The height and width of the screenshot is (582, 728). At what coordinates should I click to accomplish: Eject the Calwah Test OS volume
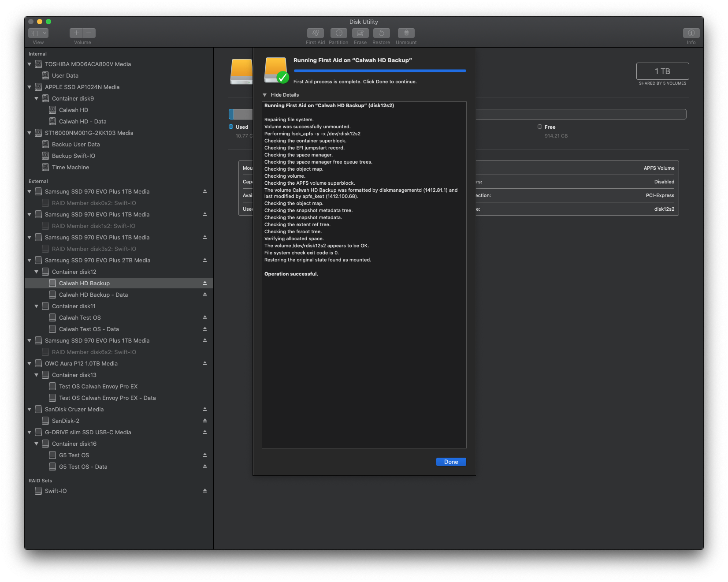205,317
